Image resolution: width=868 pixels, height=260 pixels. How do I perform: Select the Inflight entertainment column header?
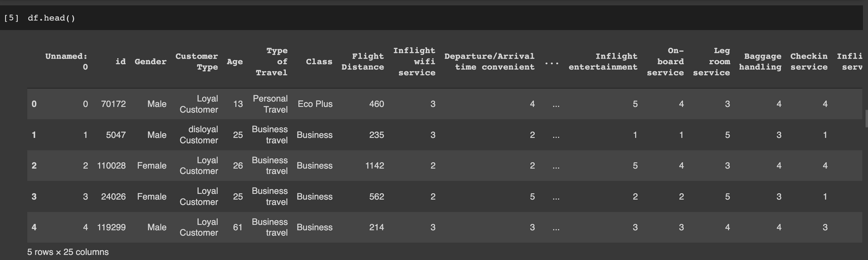[603, 62]
